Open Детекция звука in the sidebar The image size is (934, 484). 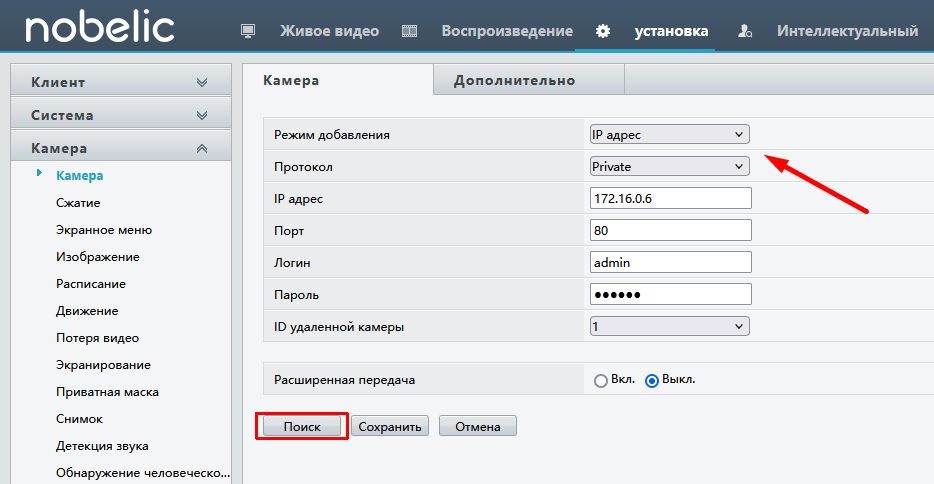click(x=102, y=446)
